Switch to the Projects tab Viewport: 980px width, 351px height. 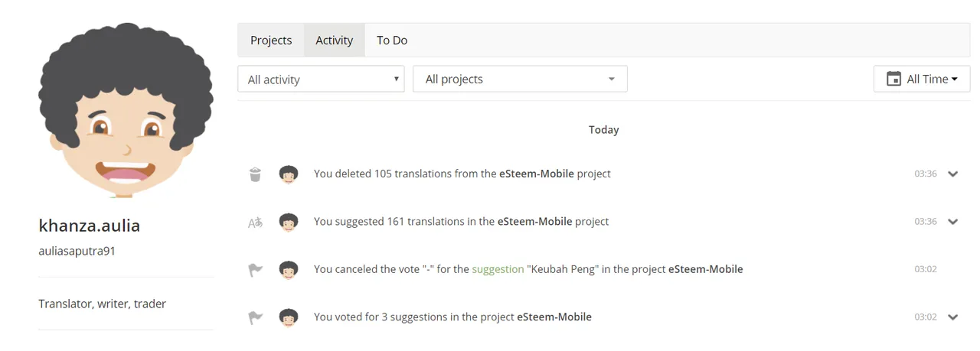tap(271, 40)
